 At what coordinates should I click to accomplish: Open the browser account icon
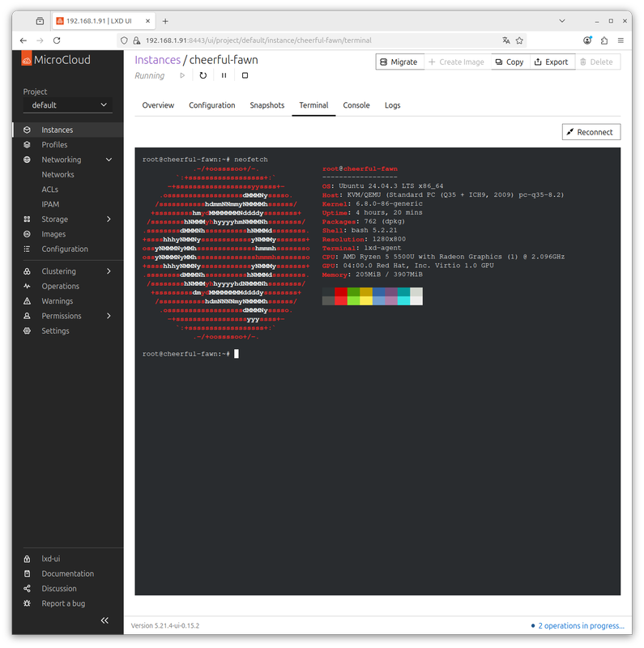587,40
